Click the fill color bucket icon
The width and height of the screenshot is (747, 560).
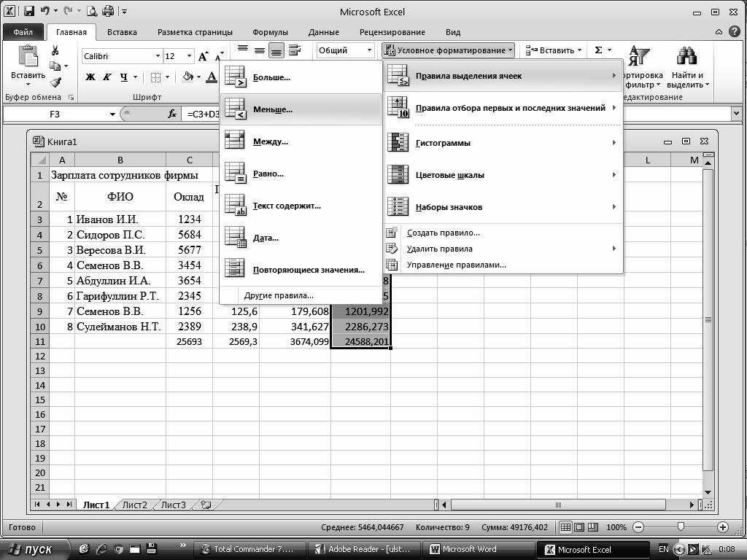(x=188, y=77)
